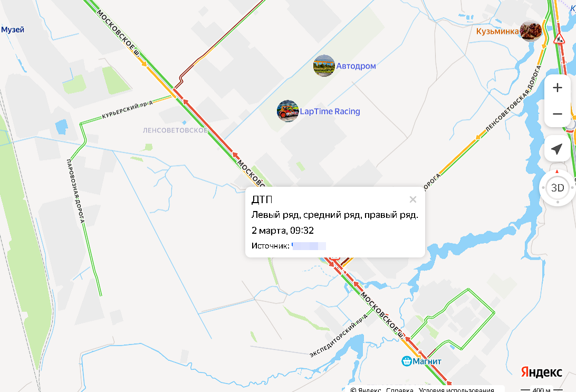Open the blurred source link in popup
This screenshot has height=392, width=576.
point(309,246)
